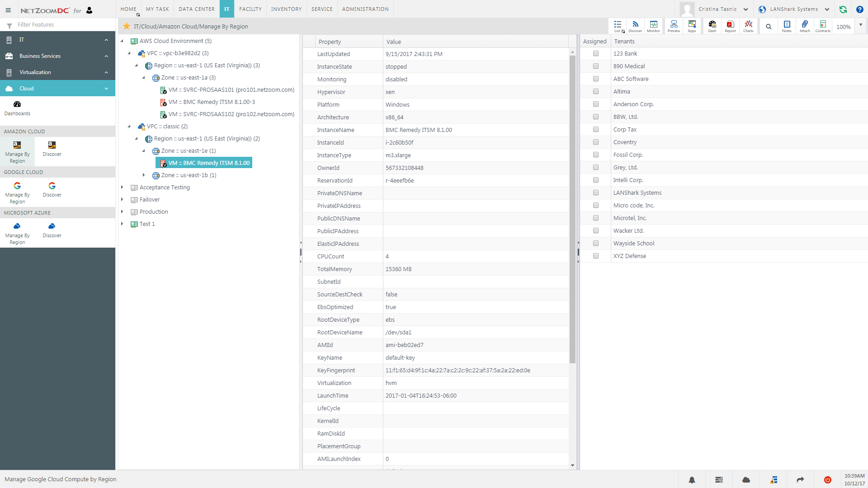Click the favorite star icon in breadcrumb
Viewport: 868px width, 488px height.
(x=127, y=26)
